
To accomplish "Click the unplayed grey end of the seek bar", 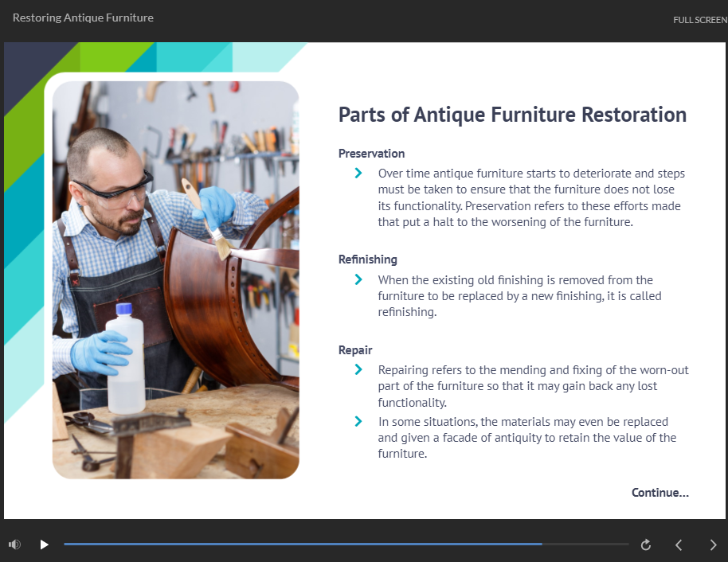I will point(585,544).
